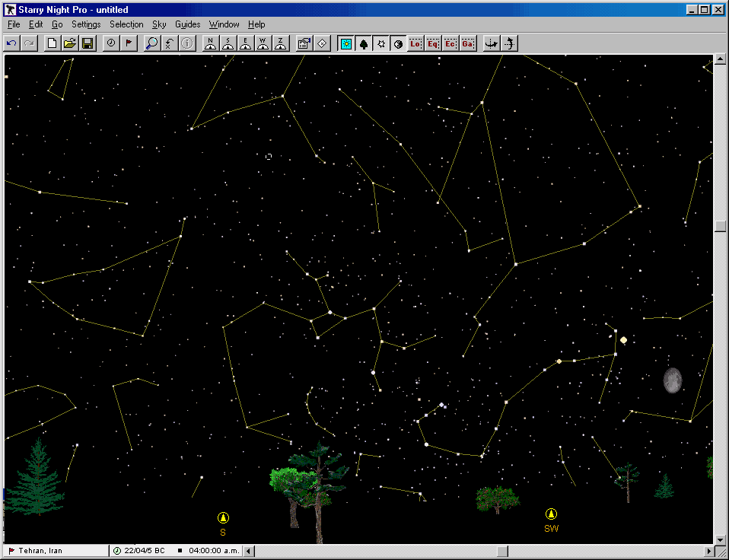Click the Undo toolbar icon
The image size is (729, 560).
(11, 43)
